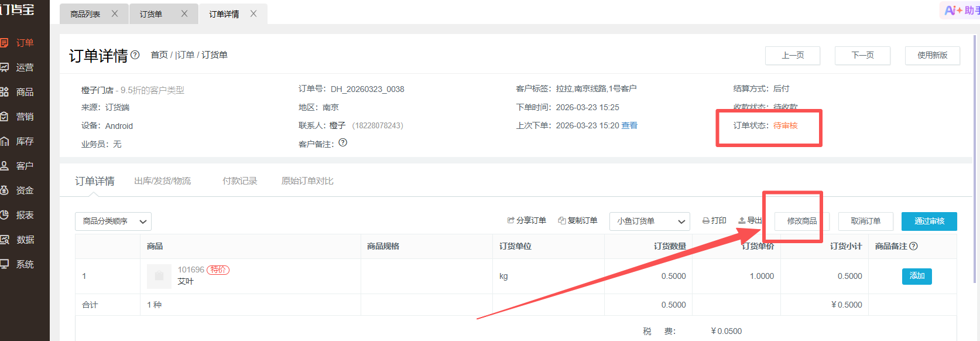
Task: Open the 运营 sidebar section icon
Action: [x=4, y=67]
